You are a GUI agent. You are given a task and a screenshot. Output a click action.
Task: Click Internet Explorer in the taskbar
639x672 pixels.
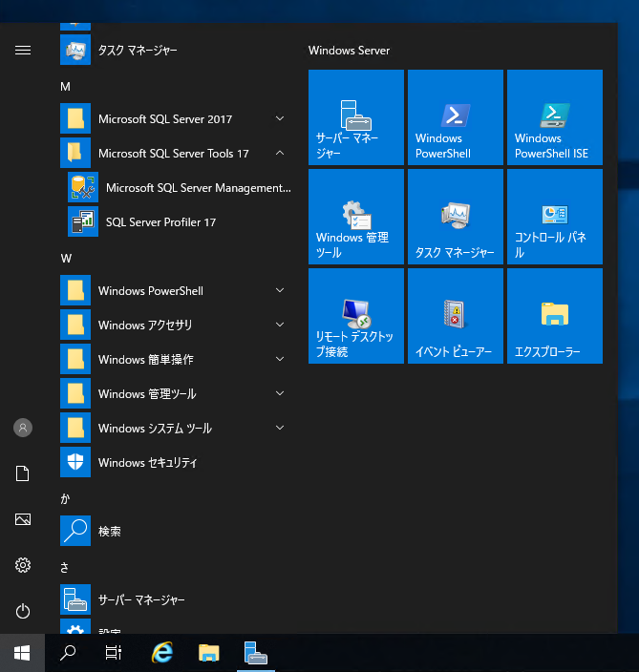(163, 653)
